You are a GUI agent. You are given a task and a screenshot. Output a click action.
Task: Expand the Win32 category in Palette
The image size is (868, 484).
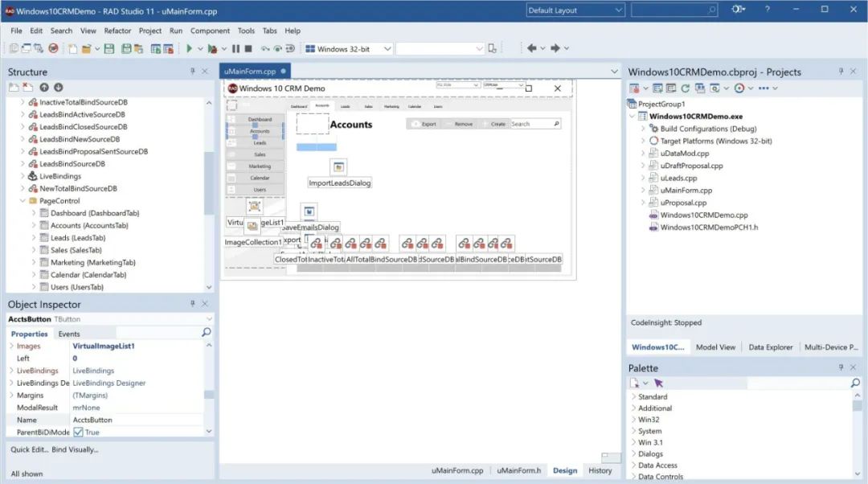pos(633,420)
